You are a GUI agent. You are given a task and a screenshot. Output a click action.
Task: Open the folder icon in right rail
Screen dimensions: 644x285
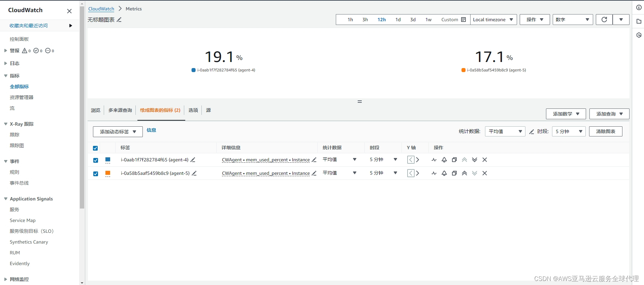click(639, 21)
